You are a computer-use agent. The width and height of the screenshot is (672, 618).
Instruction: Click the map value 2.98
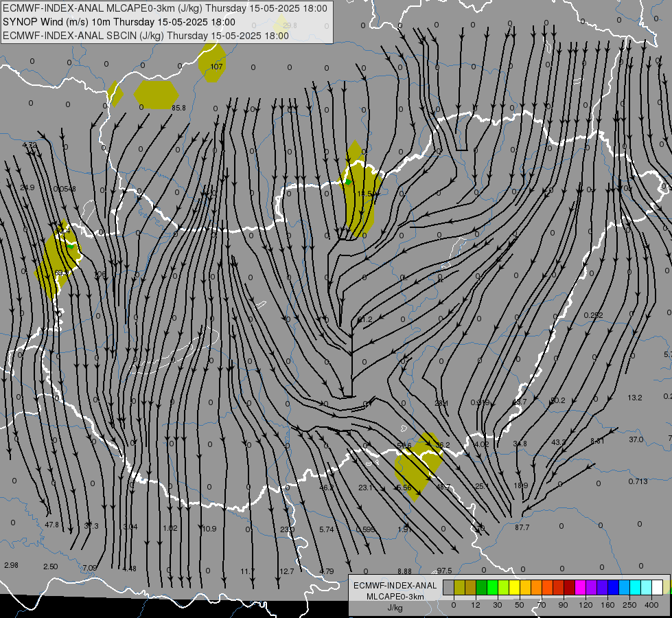(x=11, y=565)
